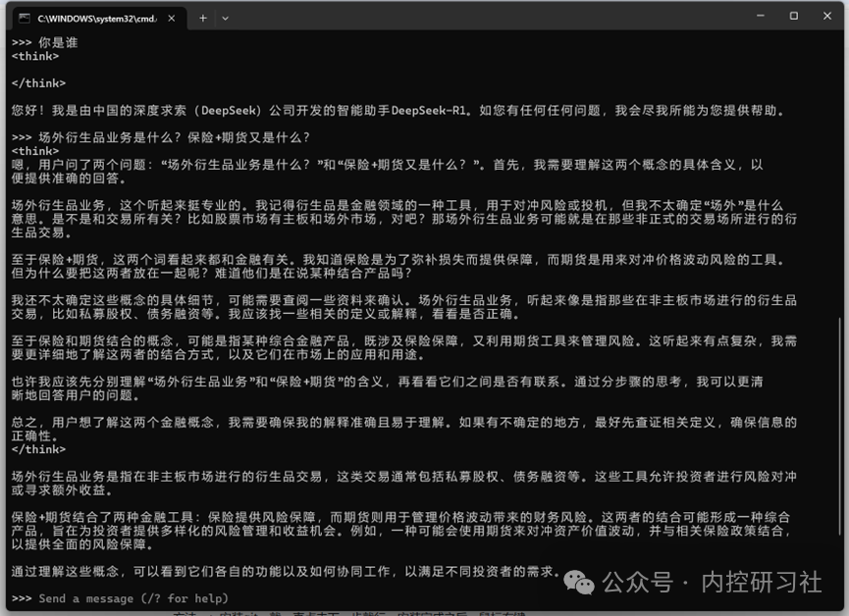
Task: Switch to the cmd.exe terminal tab
Action: coord(96,19)
